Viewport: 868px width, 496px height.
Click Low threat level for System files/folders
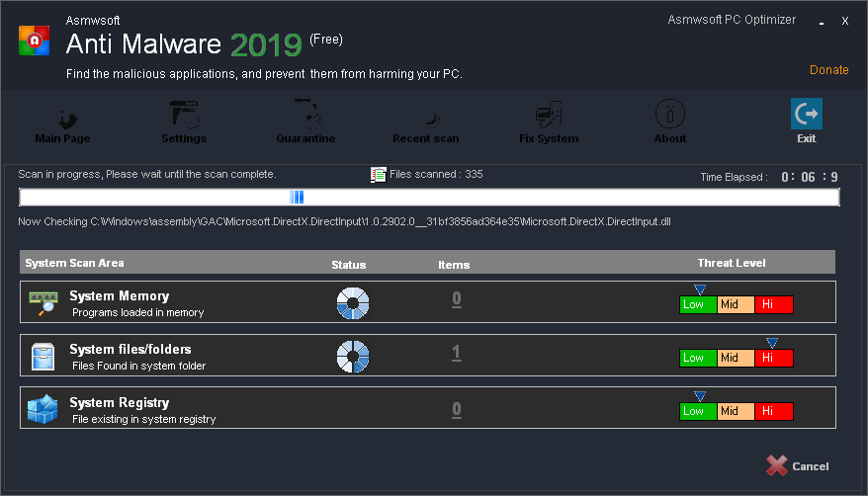point(698,358)
